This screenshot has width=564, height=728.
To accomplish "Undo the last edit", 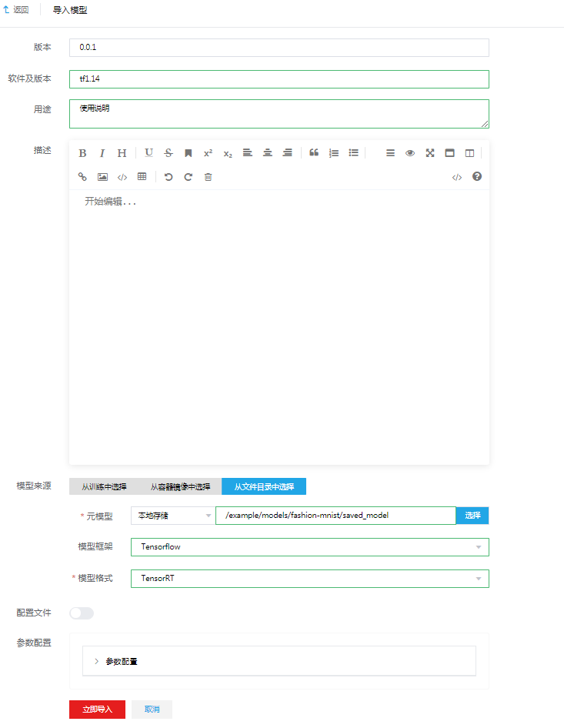I will 169,177.
